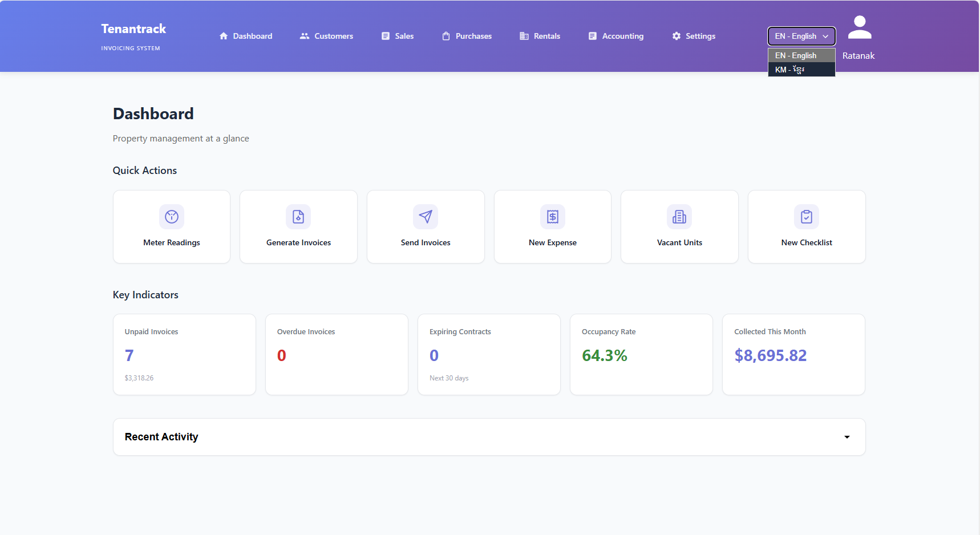
Task: Click the Generate Invoices document icon
Action: (298, 217)
